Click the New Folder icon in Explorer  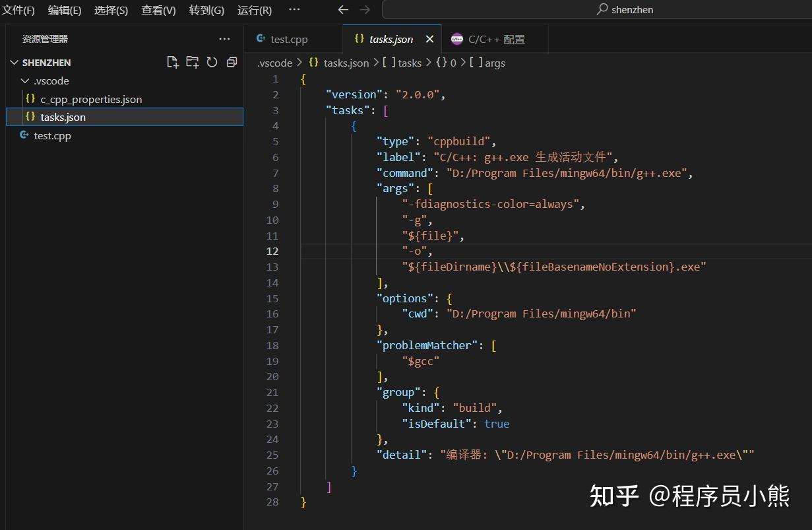pos(192,61)
